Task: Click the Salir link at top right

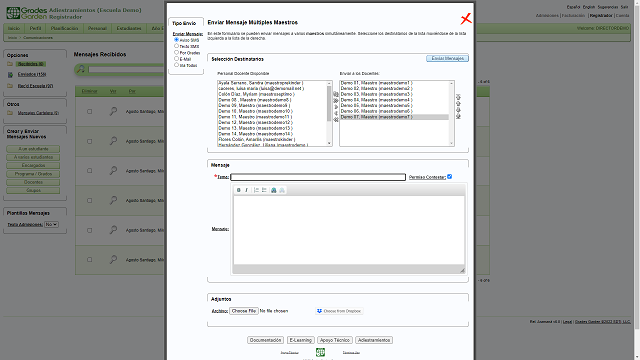Action: coord(624,7)
